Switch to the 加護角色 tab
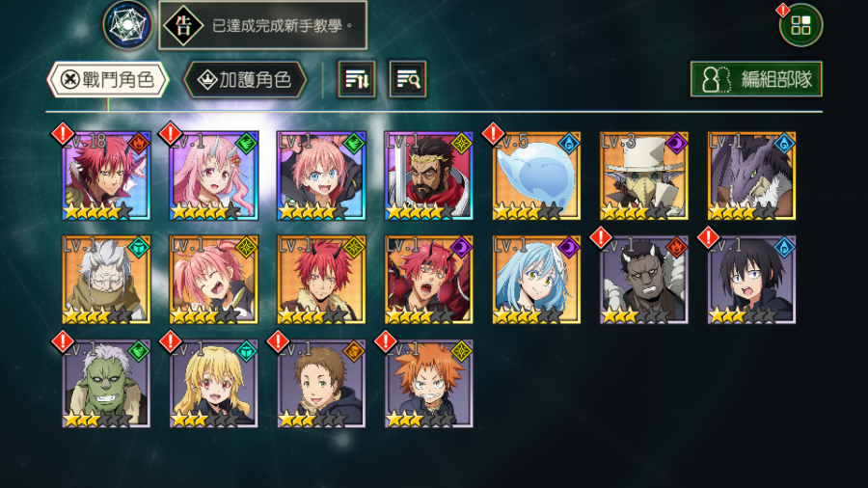This screenshot has width=868, height=488. (x=245, y=80)
